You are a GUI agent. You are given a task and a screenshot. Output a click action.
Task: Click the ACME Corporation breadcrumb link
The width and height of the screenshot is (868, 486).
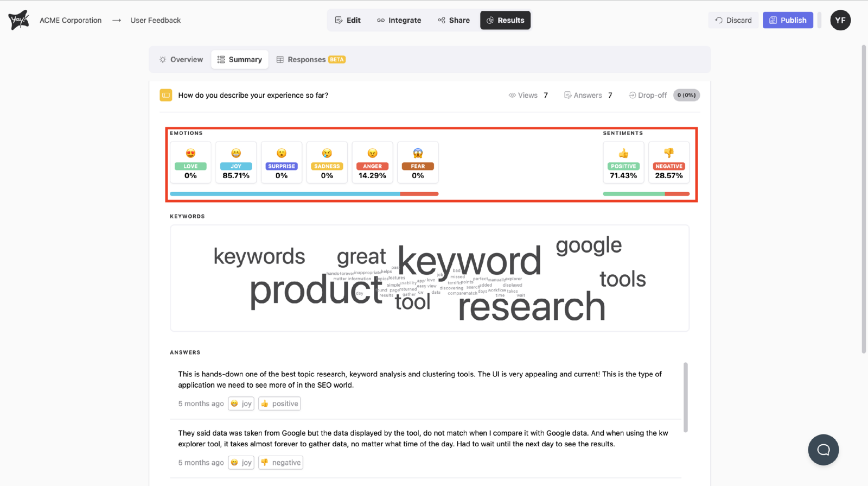(x=71, y=20)
